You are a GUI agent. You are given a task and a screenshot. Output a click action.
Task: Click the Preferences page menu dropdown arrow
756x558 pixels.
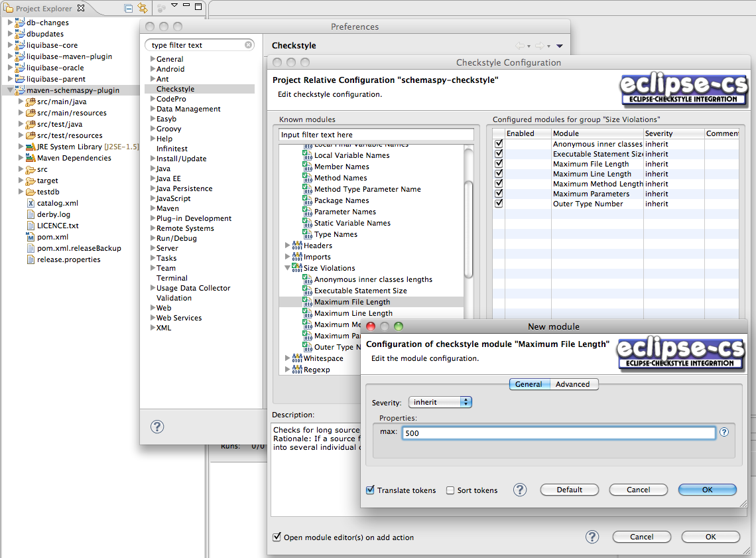click(x=560, y=46)
